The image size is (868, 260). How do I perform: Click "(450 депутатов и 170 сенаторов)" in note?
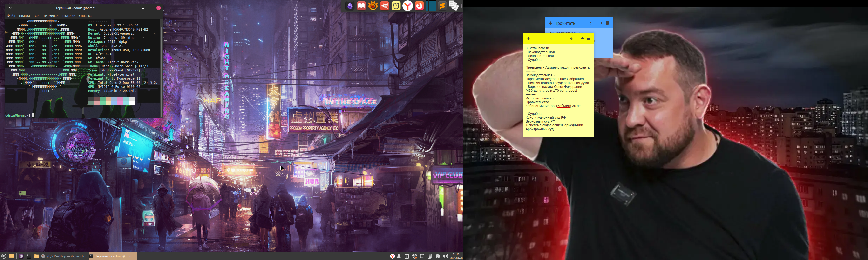coord(551,91)
